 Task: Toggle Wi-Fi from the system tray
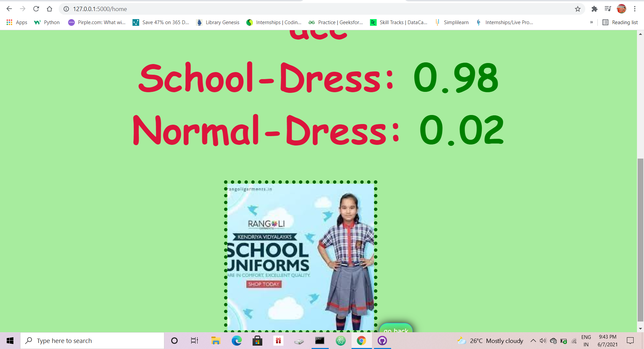[574, 341]
